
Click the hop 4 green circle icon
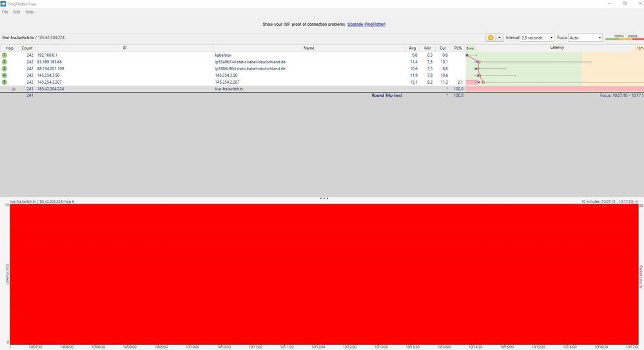(x=5, y=75)
